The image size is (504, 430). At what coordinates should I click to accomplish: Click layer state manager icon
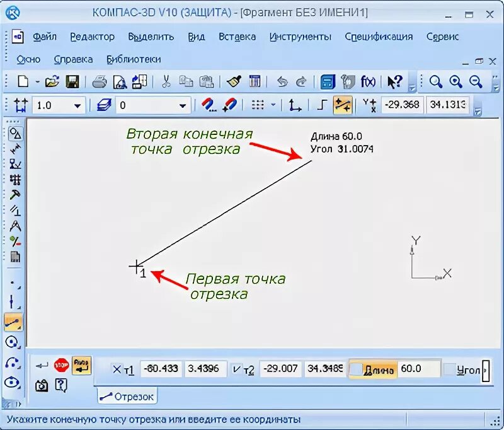pos(104,105)
